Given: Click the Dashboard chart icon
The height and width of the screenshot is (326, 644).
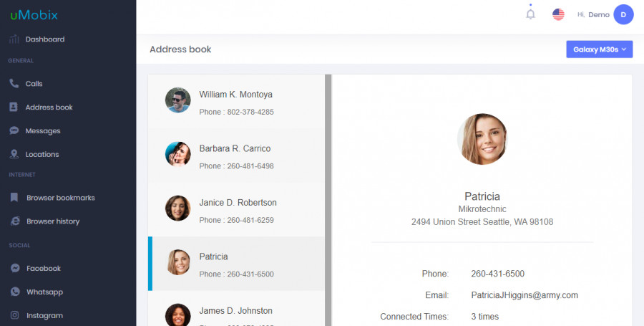Looking at the screenshot, I should [14, 39].
